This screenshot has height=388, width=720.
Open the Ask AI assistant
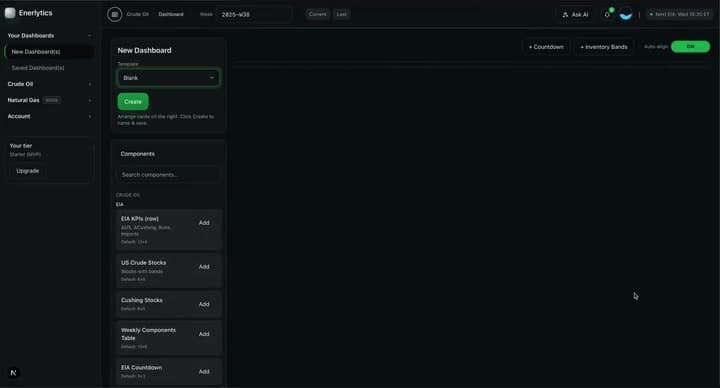575,15
